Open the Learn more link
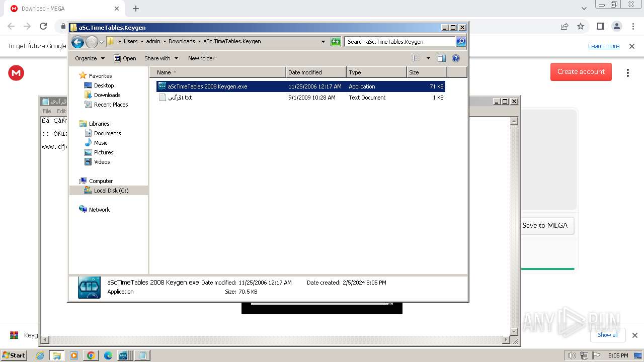644x362 pixels. 604,46
